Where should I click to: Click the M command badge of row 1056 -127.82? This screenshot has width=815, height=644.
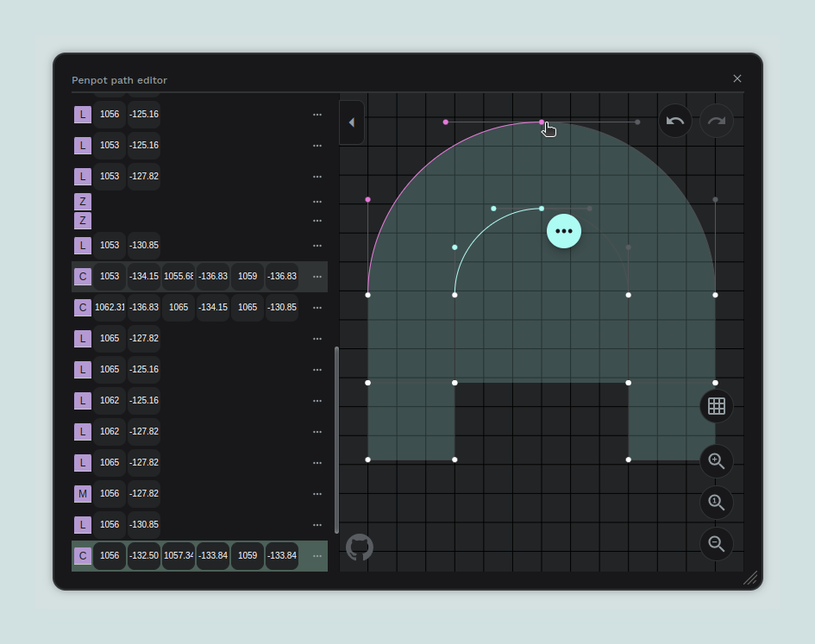(83, 494)
